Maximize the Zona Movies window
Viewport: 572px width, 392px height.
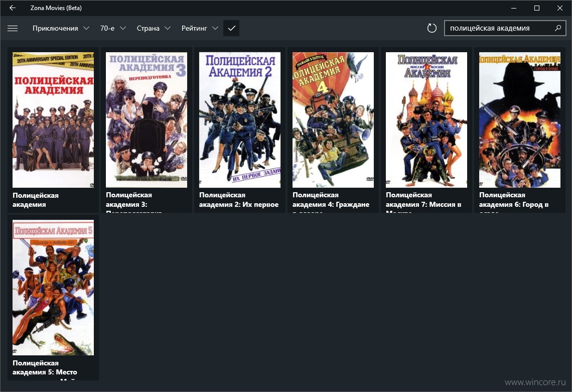click(x=536, y=8)
